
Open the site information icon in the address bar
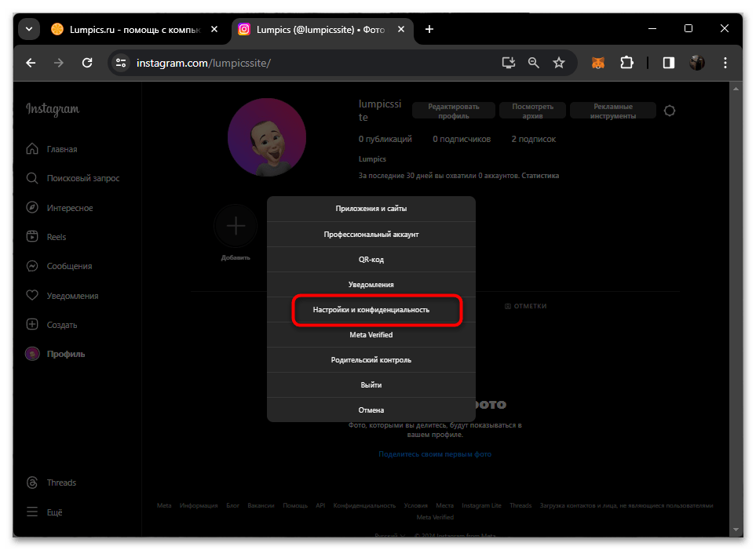pos(121,63)
